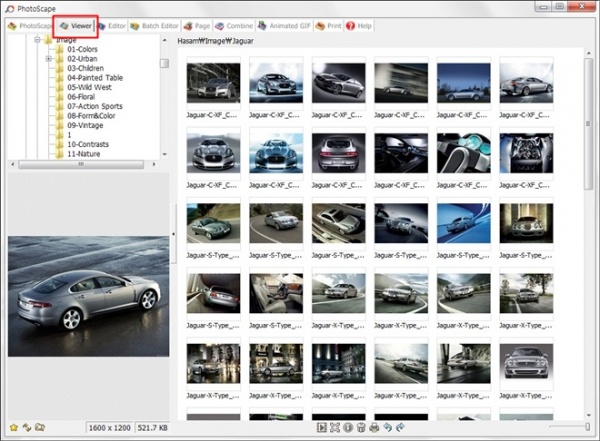600x441 pixels.
Task: Expand the 02-Urban folder node
Action: click(48, 59)
